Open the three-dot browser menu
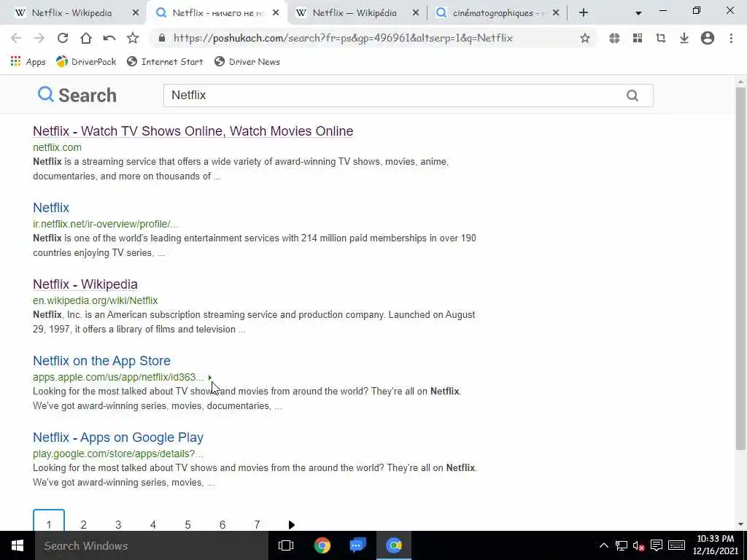This screenshot has height=560, width=747. 731,38
